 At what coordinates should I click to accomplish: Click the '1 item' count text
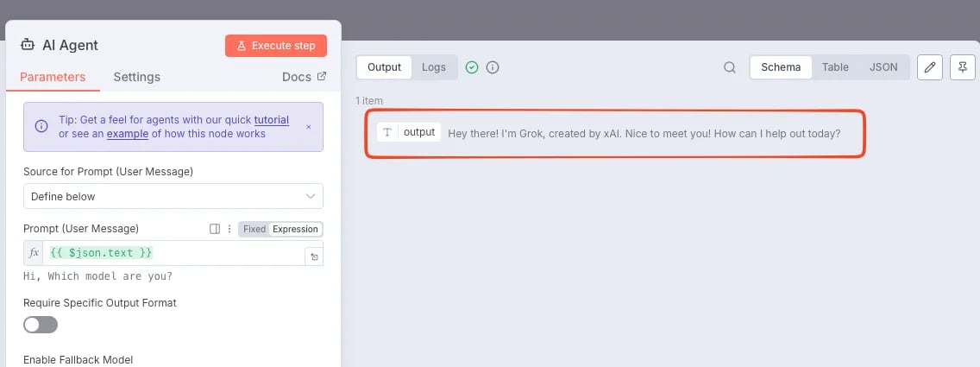[368, 101]
